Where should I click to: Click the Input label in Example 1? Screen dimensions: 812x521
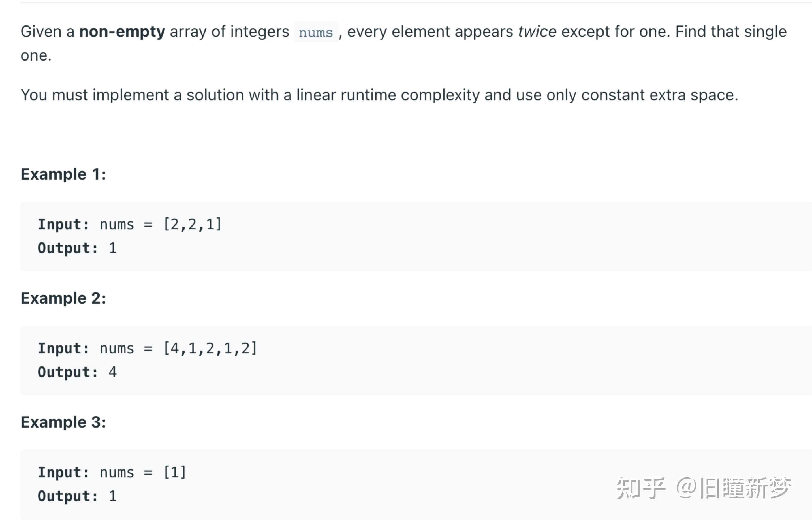(63, 225)
